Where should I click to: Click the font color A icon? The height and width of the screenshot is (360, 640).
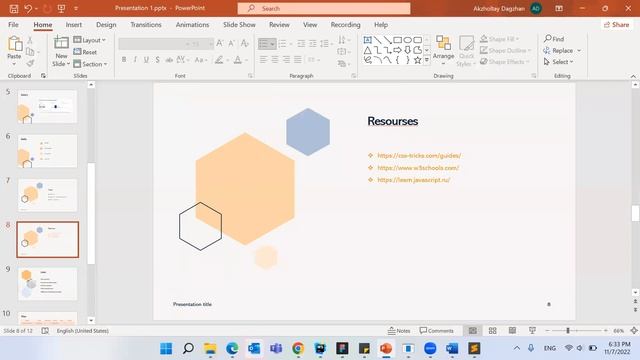(238, 60)
